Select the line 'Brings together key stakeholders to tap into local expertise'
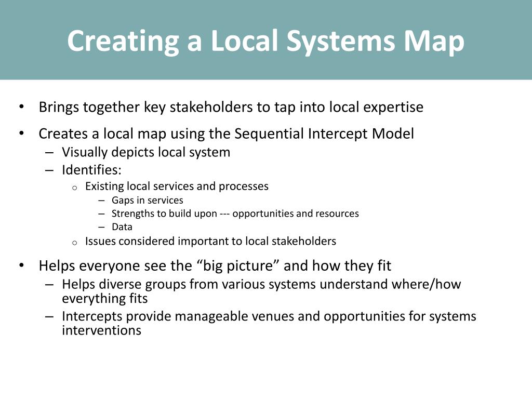The height and width of the screenshot is (399, 532). click(x=231, y=107)
